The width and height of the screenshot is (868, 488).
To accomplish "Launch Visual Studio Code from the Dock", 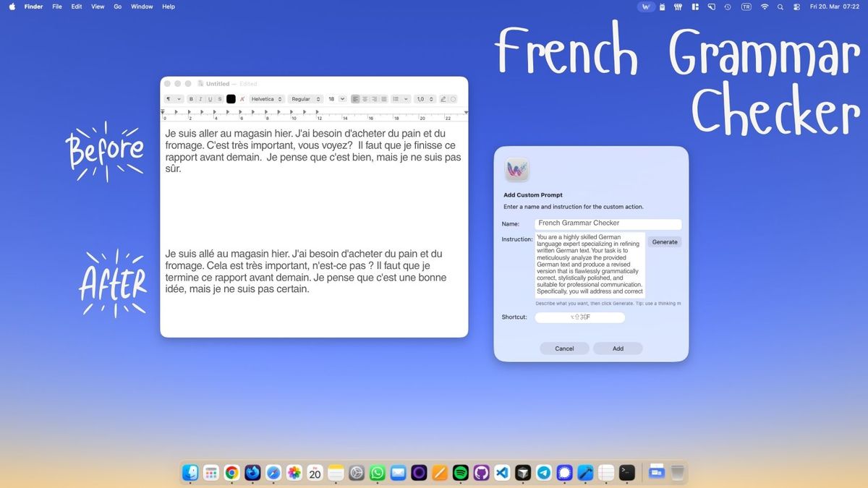I will [x=502, y=473].
